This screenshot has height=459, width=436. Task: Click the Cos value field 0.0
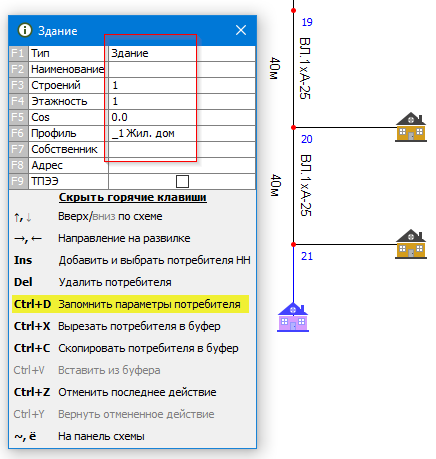click(x=182, y=117)
